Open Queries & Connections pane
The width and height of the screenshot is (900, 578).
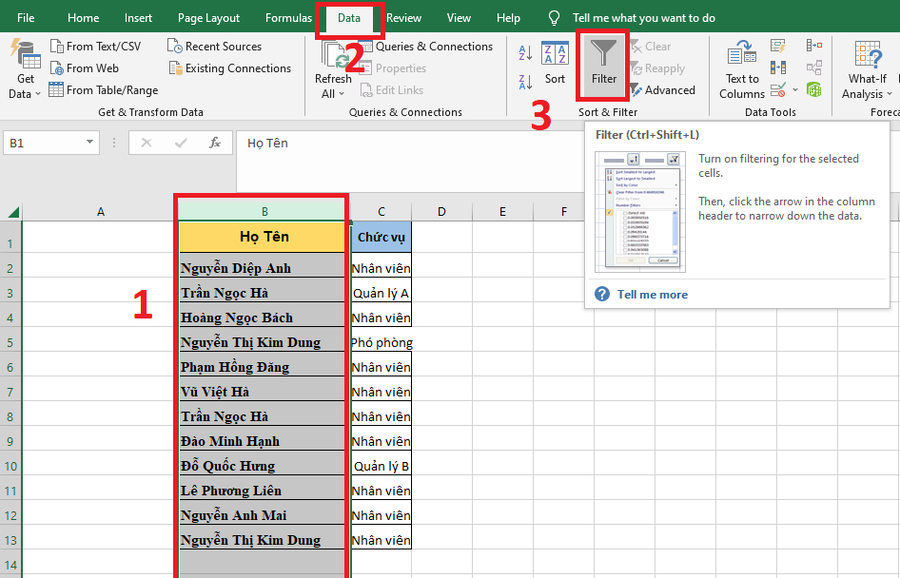(x=426, y=46)
